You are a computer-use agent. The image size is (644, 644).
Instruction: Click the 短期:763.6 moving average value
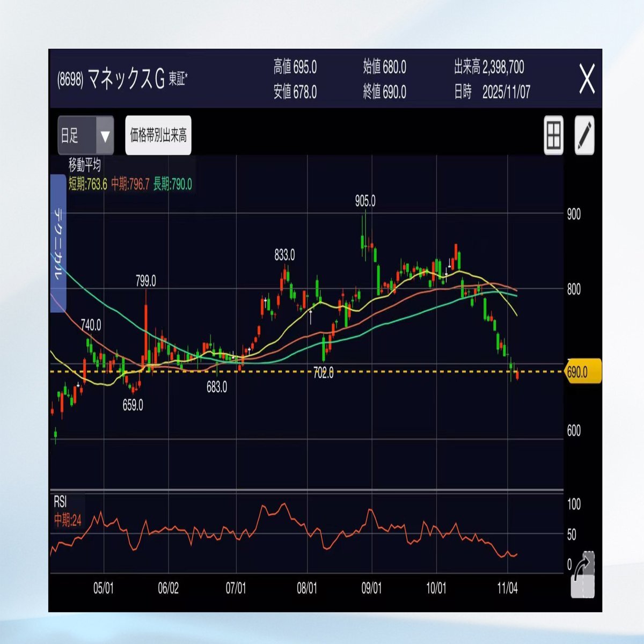[x=87, y=184]
